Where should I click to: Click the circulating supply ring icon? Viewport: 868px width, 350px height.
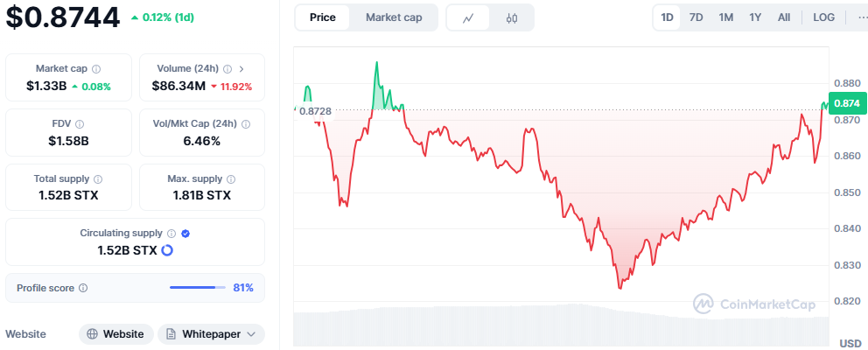tap(167, 250)
